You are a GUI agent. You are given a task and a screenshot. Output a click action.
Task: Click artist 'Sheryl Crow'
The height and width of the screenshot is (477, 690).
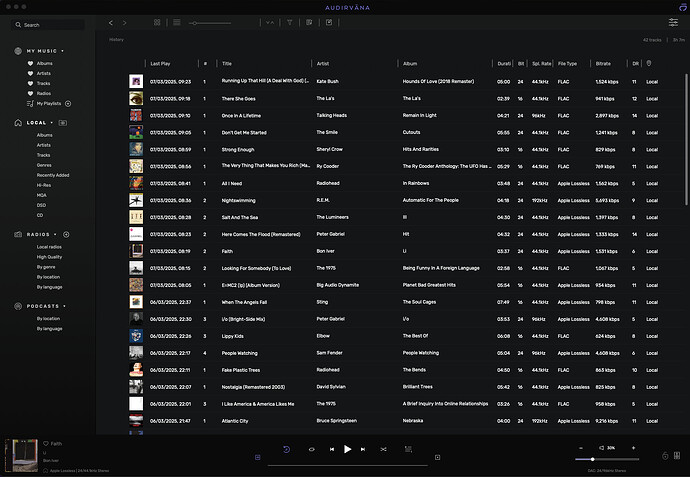(329, 150)
